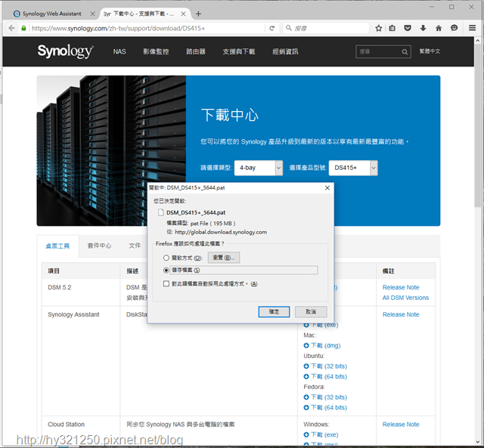This screenshot has height=448, width=484.
Task: Click the site search magnifier icon
Action: point(405,52)
